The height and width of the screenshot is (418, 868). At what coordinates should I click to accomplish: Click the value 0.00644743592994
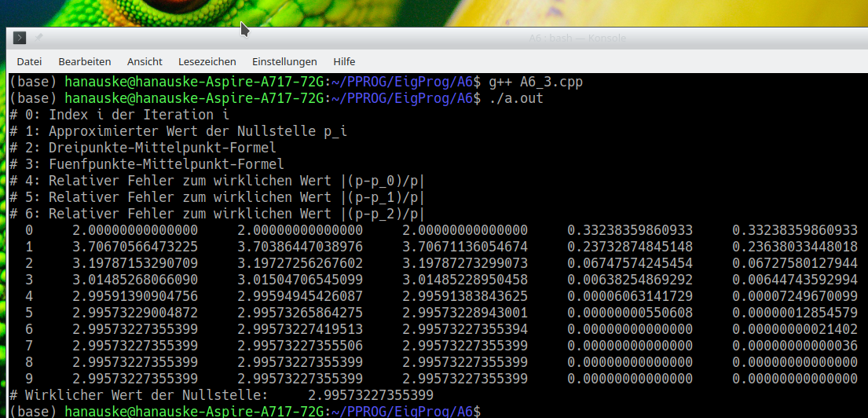pyautogui.click(x=795, y=280)
